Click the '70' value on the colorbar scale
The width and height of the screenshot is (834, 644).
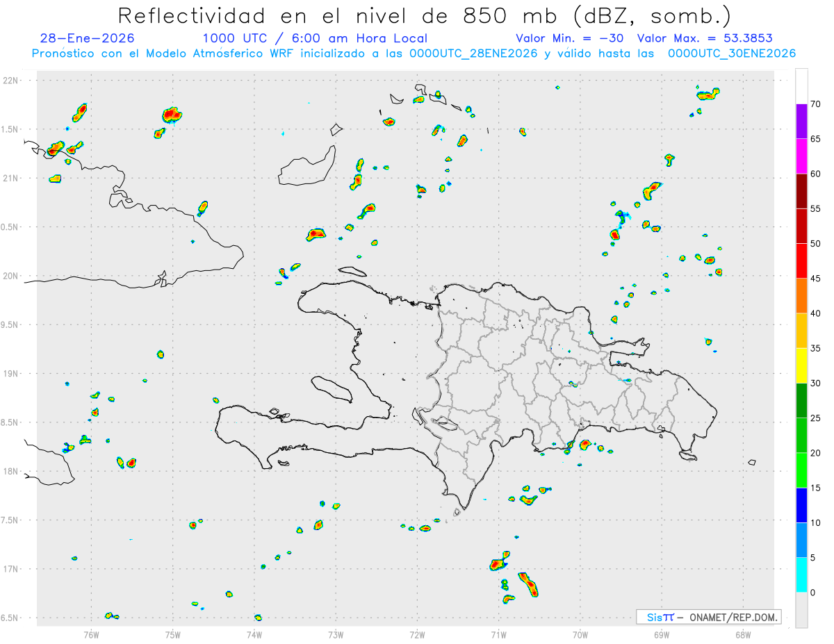(815, 104)
